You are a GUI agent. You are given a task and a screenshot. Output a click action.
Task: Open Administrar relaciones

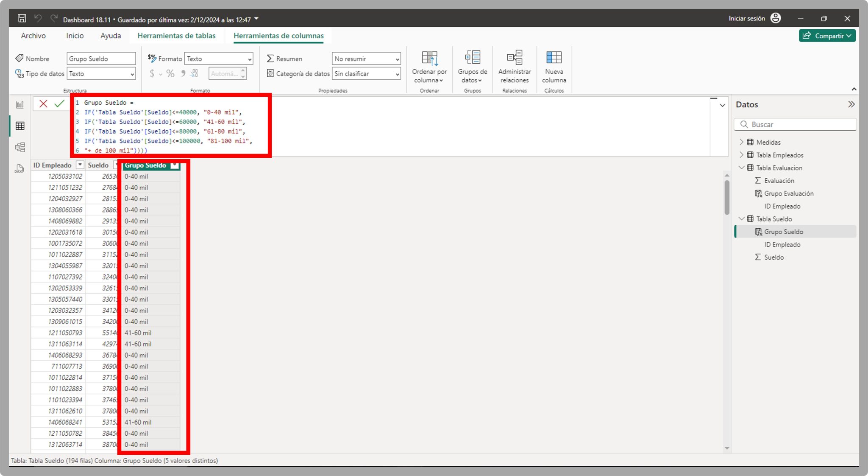(x=514, y=66)
